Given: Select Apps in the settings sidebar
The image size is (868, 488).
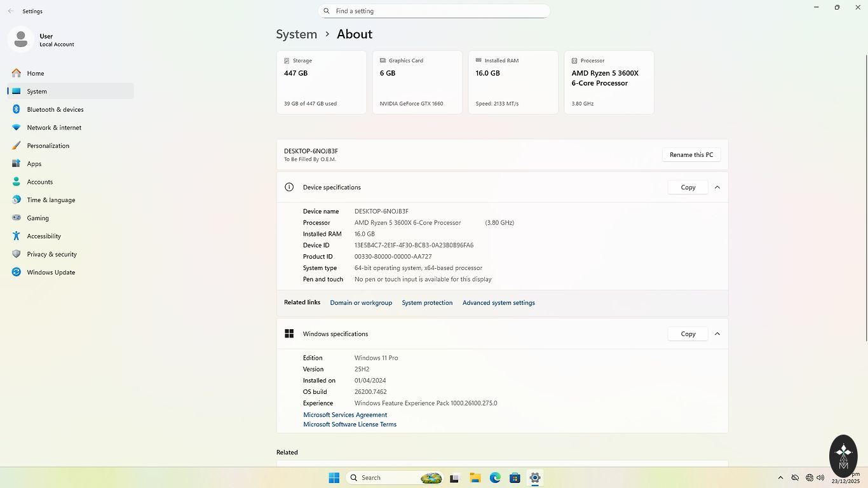Looking at the screenshot, I should point(34,163).
